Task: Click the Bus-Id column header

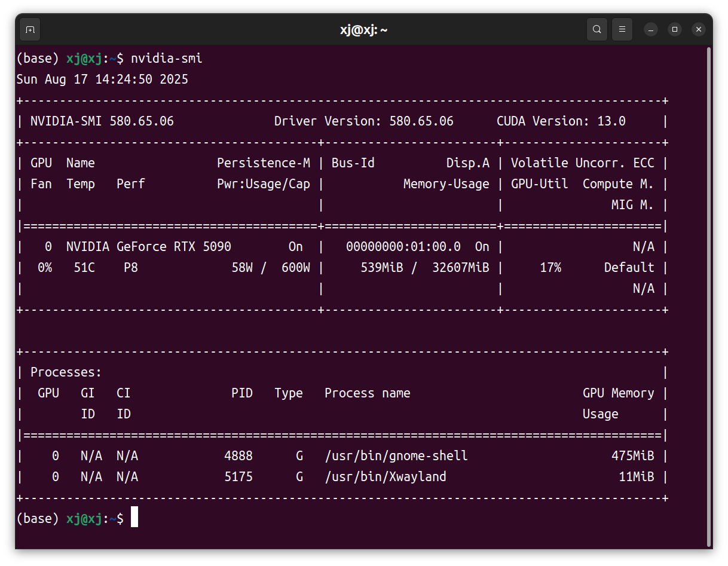Action: pos(353,163)
